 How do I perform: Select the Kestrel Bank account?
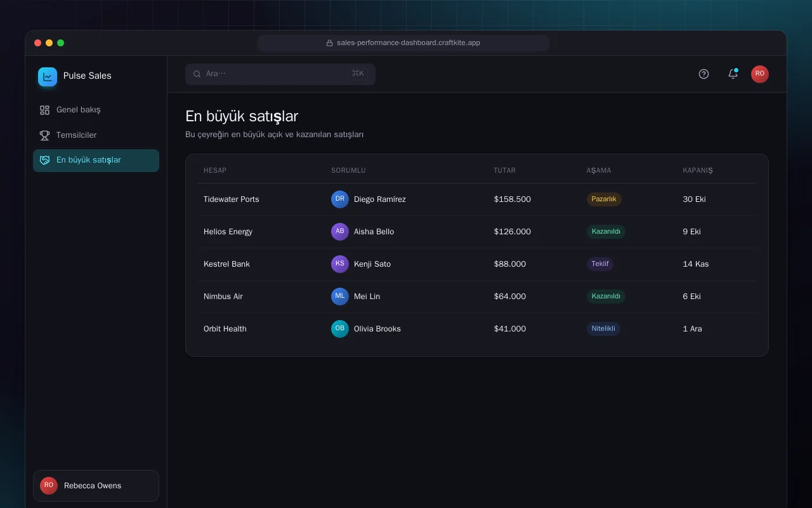pyautogui.click(x=226, y=264)
